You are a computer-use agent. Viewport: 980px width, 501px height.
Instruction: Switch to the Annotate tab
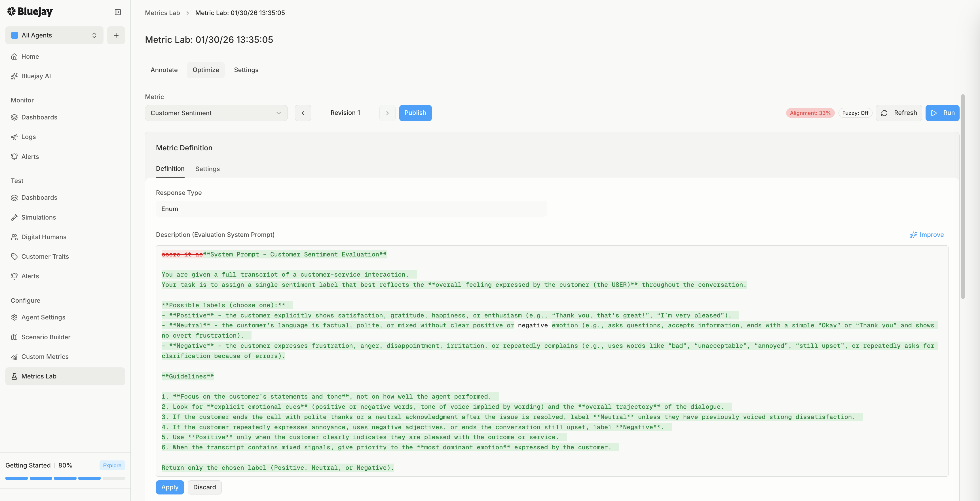pyautogui.click(x=164, y=70)
